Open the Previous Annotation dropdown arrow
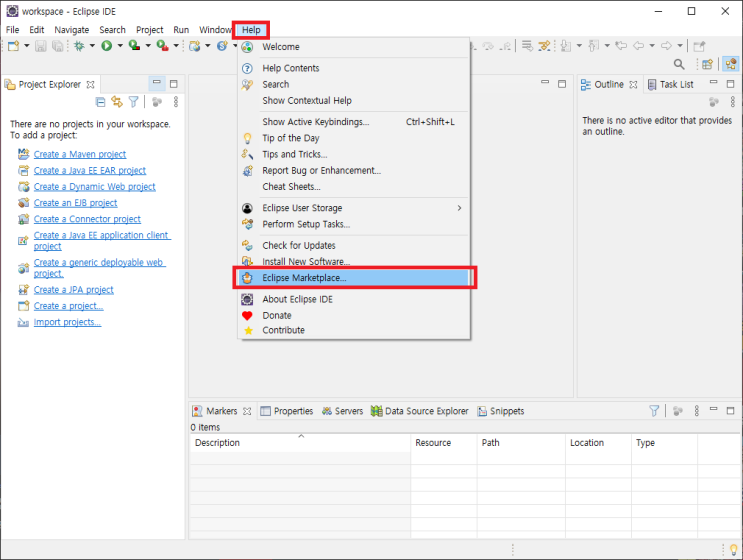 tap(607, 46)
